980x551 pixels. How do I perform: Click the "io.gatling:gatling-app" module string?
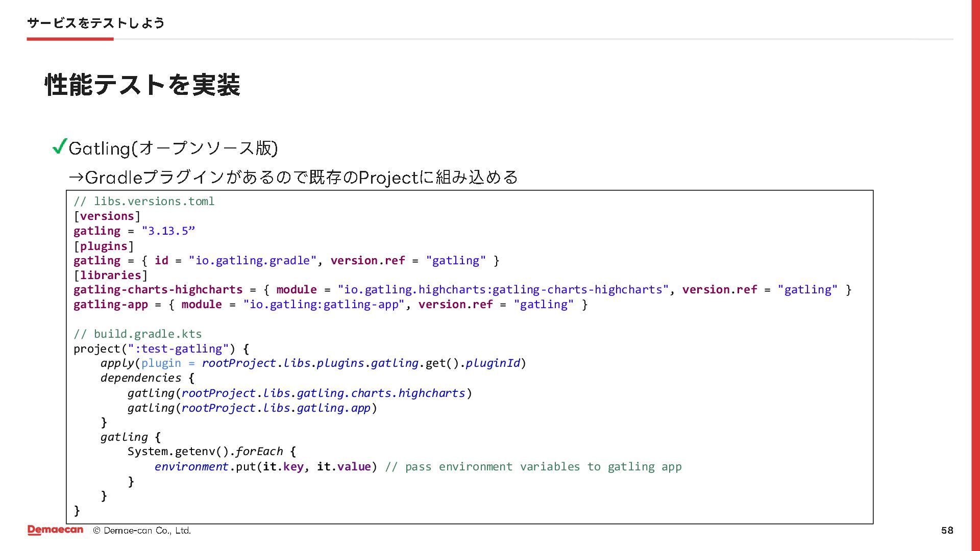click(324, 305)
